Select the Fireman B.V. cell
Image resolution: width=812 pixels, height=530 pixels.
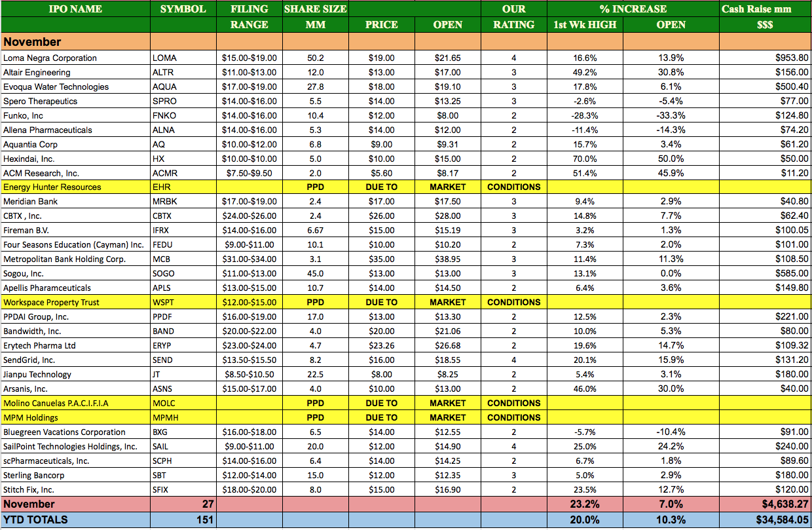pos(75,231)
